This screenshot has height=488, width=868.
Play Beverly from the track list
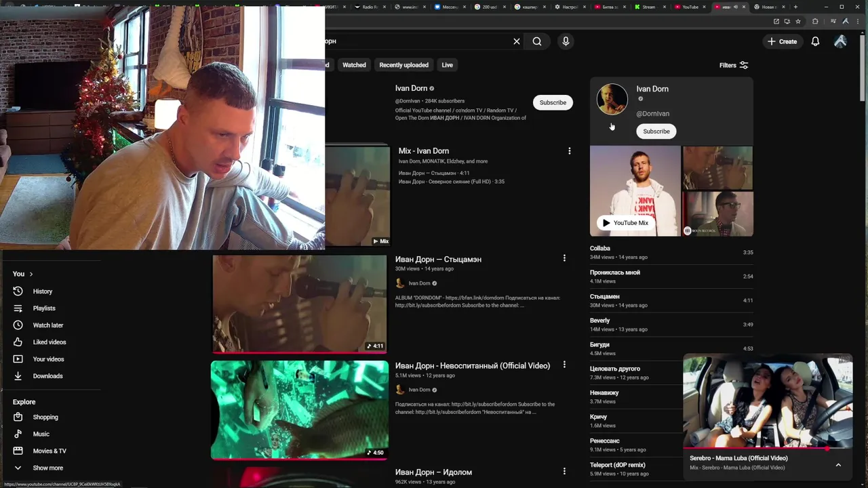pyautogui.click(x=671, y=325)
